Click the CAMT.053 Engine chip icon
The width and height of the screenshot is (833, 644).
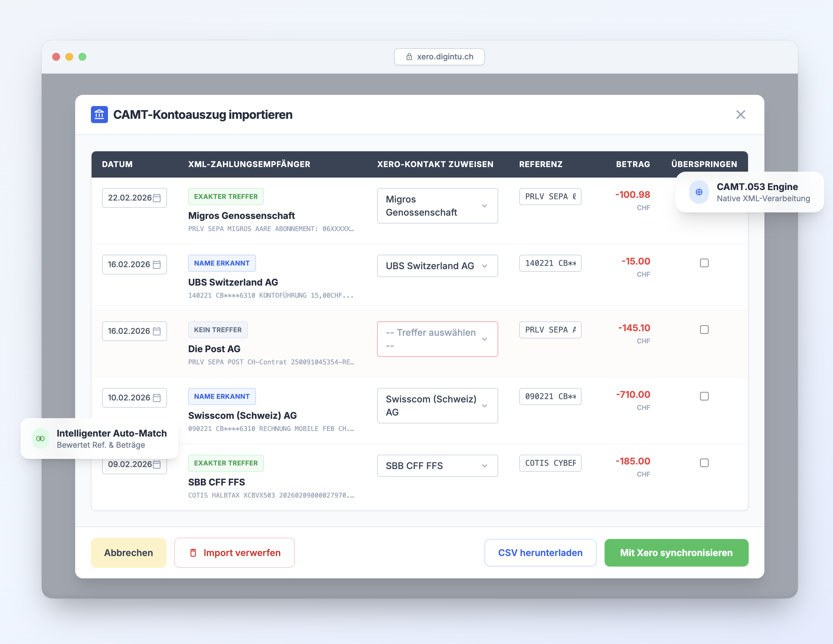click(x=699, y=192)
